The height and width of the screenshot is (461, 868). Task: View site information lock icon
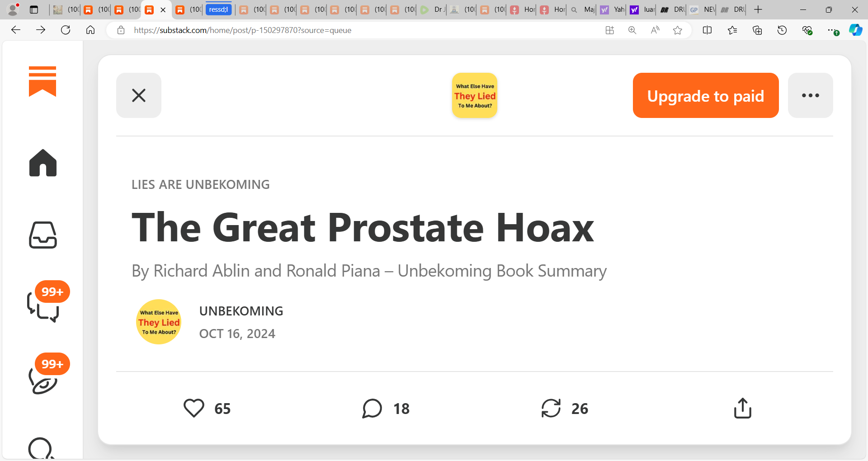pyautogui.click(x=121, y=30)
